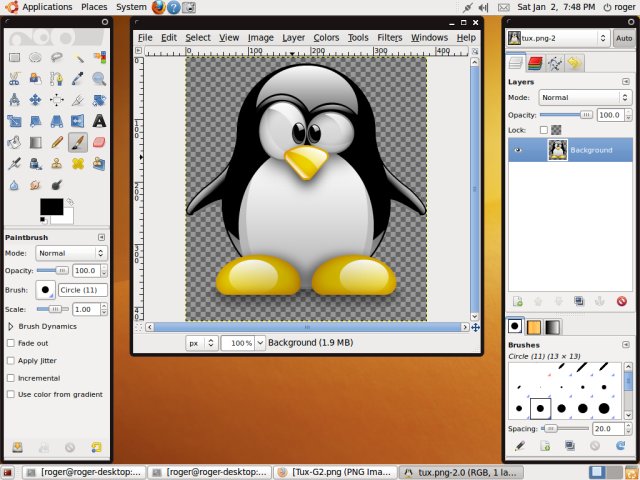Open the Brushes panel configuration menu arrow
640x480 pixels.
626,345
